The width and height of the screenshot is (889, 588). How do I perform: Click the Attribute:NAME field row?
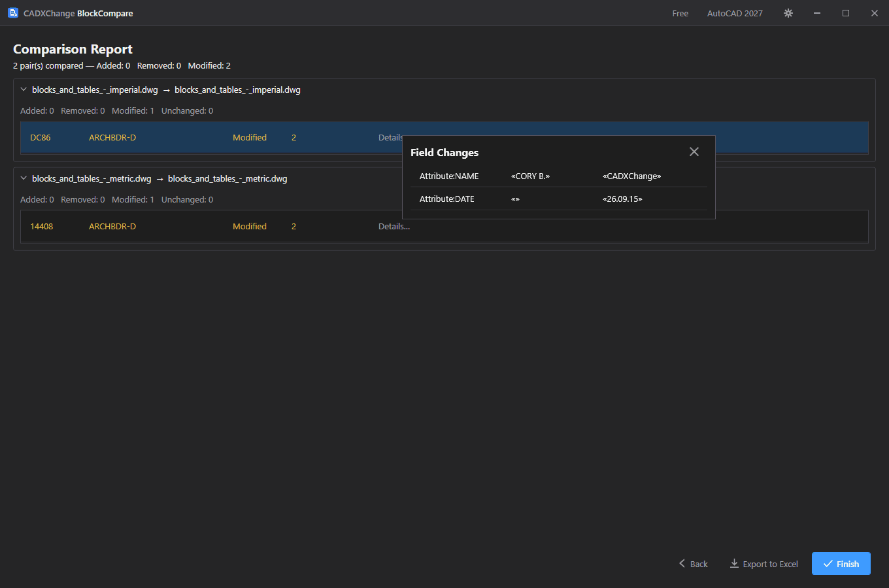pyautogui.click(x=559, y=176)
